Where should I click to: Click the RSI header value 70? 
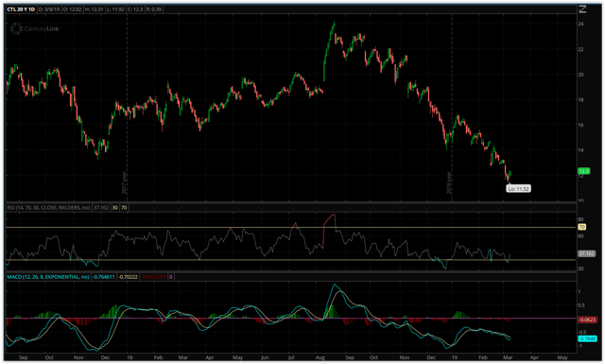(x=124, y=208)
